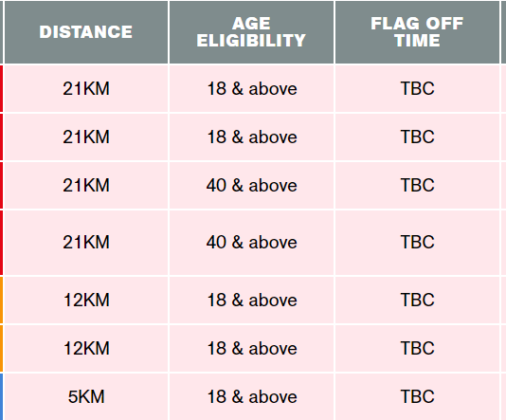The image size is (506, 420).
Task: Click the second 40 & above cell
Action: (251, 243)
